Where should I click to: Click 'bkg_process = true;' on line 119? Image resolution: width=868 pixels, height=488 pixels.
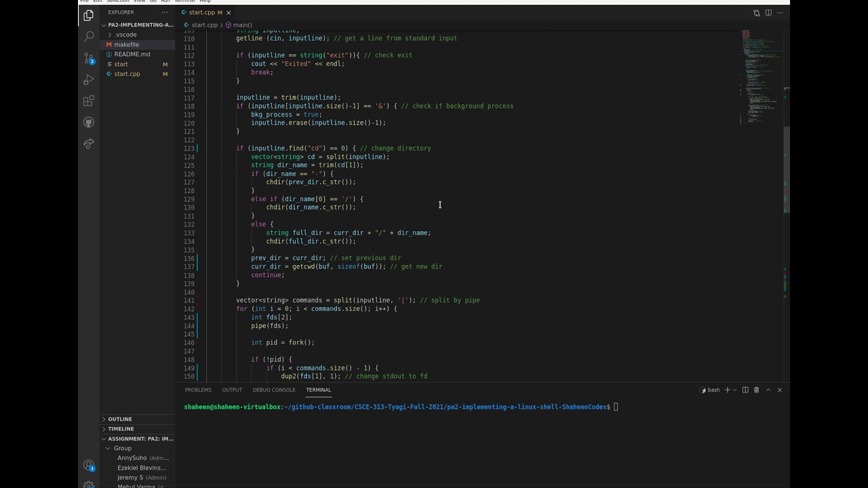286,115
